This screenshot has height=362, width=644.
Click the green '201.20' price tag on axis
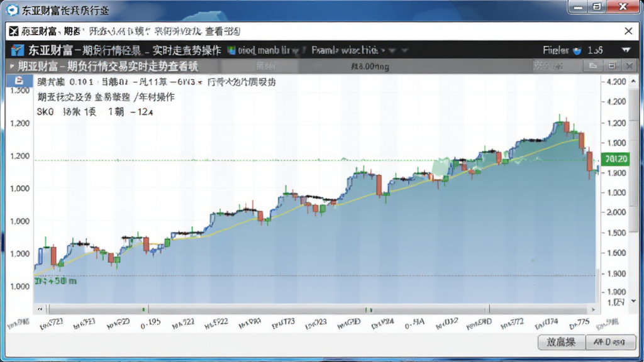[x=615, y=159]
